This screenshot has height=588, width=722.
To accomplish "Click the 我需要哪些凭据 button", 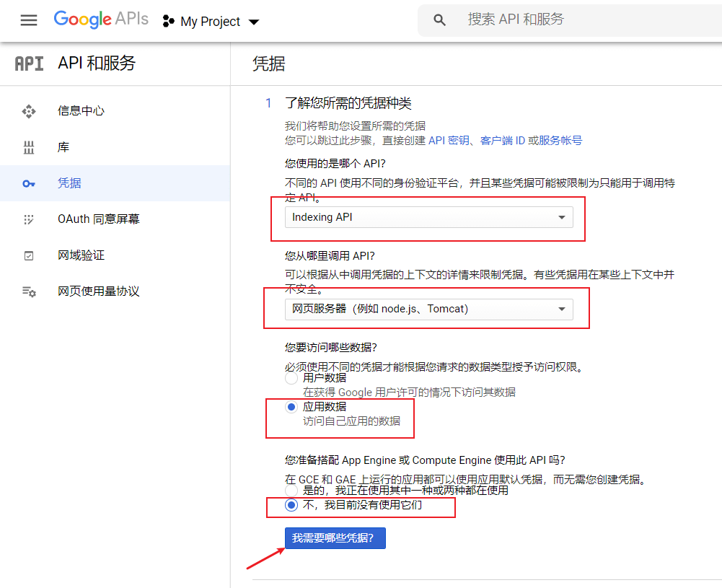I will [335, 538].
